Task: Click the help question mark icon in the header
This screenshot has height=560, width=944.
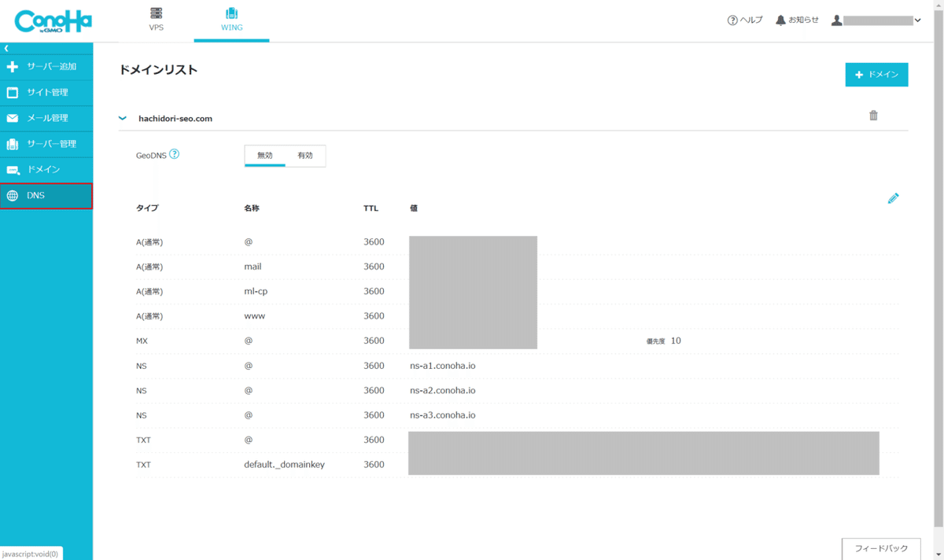Action: tap(732, 20)
